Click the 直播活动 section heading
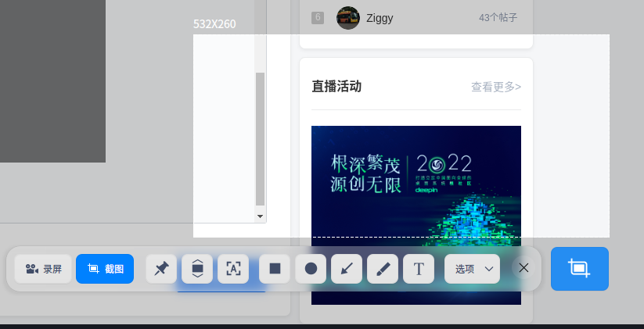This screenshot has height=329, width=644. click(x=336, y=87)
